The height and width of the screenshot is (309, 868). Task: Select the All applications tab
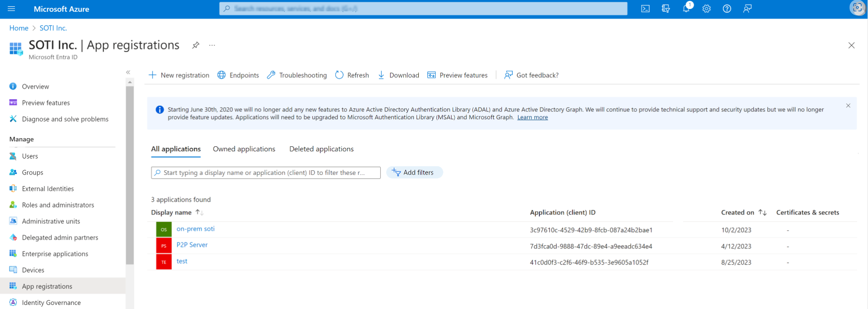(x=176, y=149)
